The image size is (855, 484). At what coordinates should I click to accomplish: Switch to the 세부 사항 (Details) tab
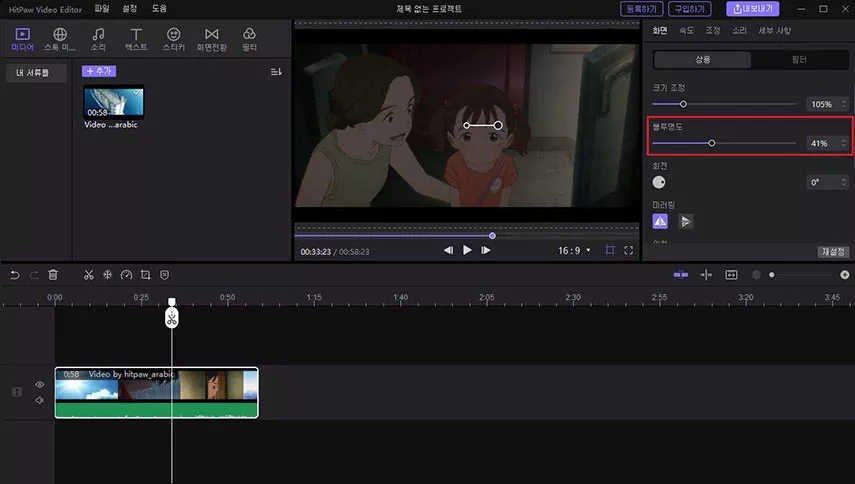coord(774,31)
